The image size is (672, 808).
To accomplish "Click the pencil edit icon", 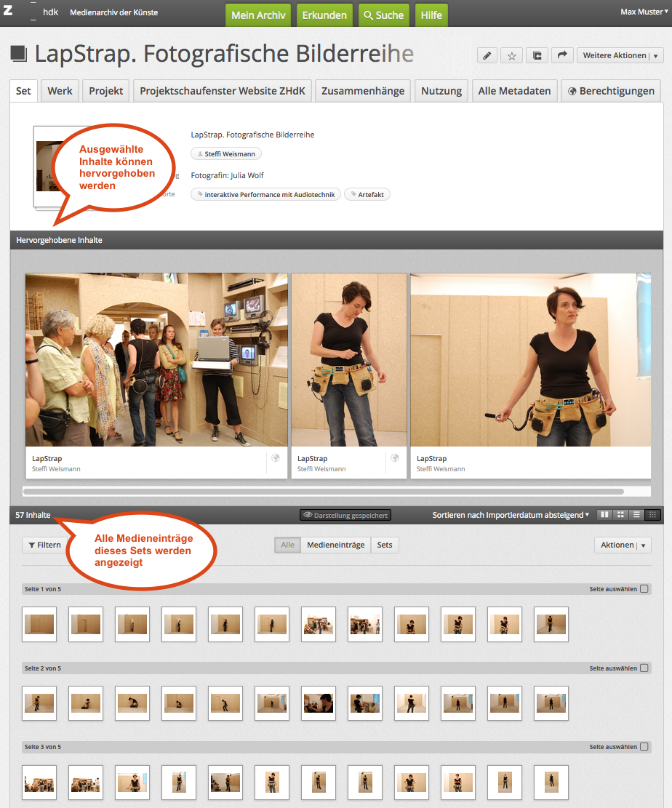I will pyautogui.click(x=487, y=56).
